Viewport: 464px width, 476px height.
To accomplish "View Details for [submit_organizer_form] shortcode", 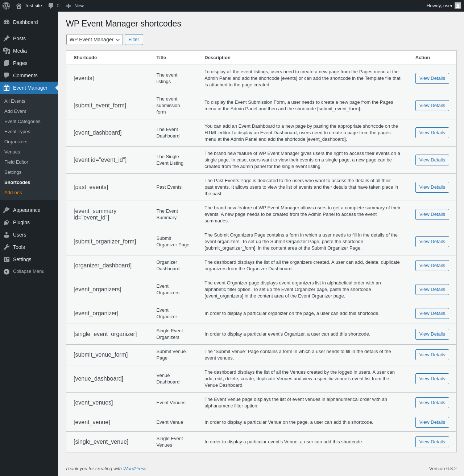I will pyautogui.click(x=432, y=242).
